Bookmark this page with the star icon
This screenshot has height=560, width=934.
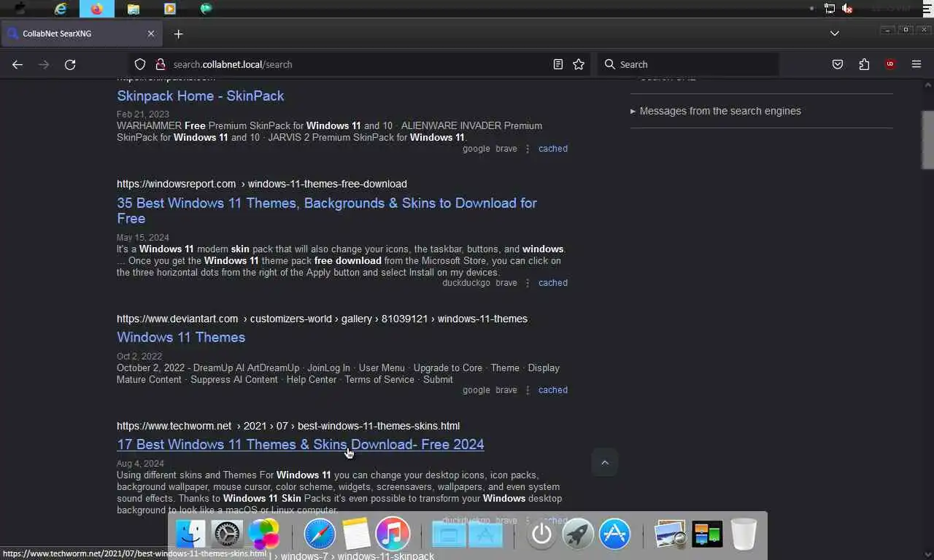coord(579,64)
